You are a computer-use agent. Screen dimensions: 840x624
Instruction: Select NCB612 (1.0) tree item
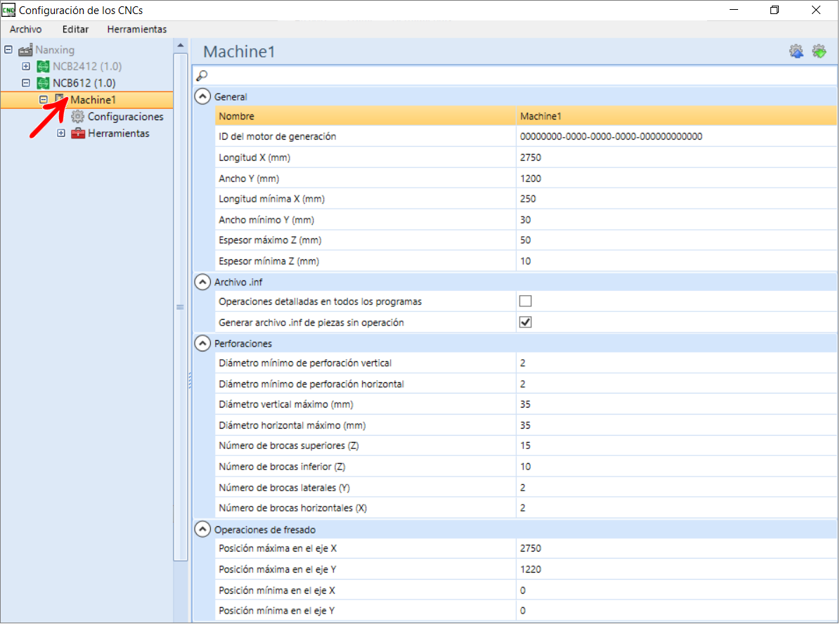84,83
